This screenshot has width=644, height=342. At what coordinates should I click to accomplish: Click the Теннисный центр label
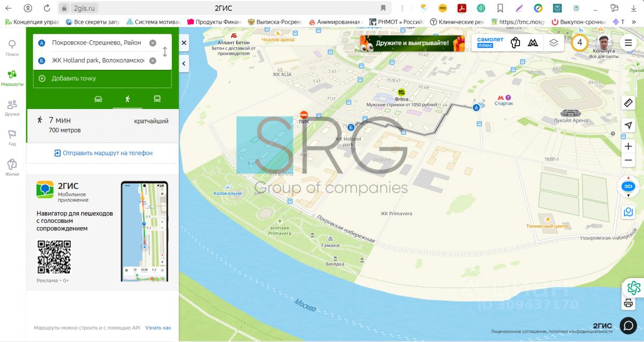[547, 226]
